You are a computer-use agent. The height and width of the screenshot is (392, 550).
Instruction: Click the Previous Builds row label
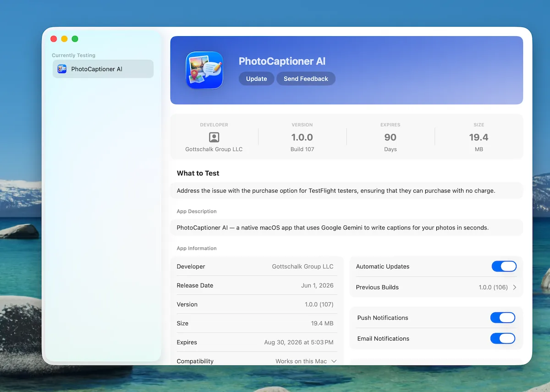[x=377, y=288]
